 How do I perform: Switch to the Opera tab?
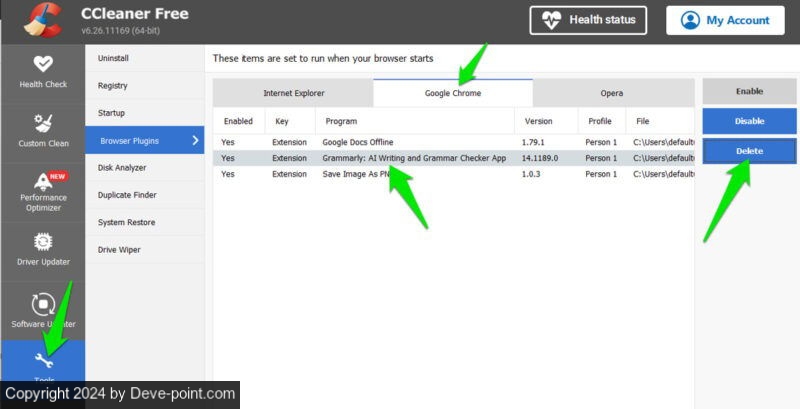(612, 93)
